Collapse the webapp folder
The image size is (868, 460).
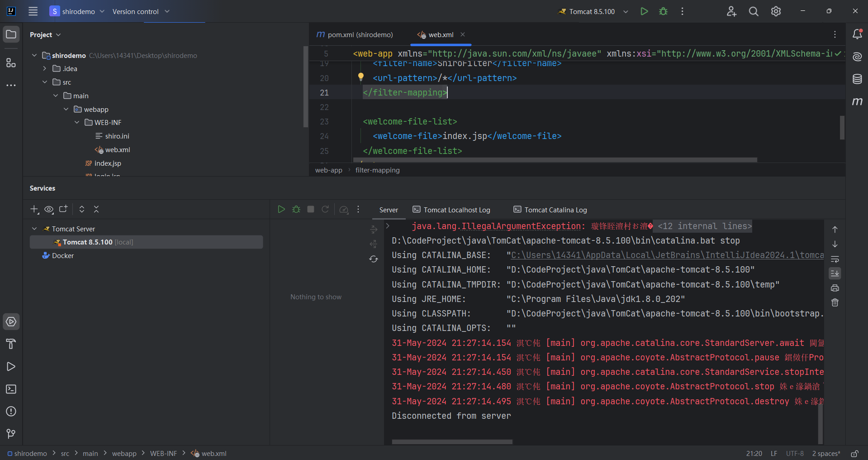(66, 109)
